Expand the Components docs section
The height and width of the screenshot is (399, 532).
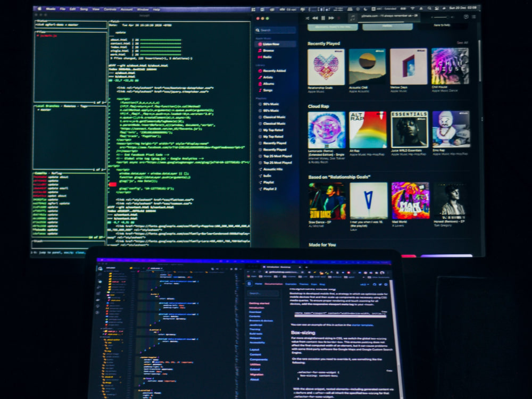(259, 359)
